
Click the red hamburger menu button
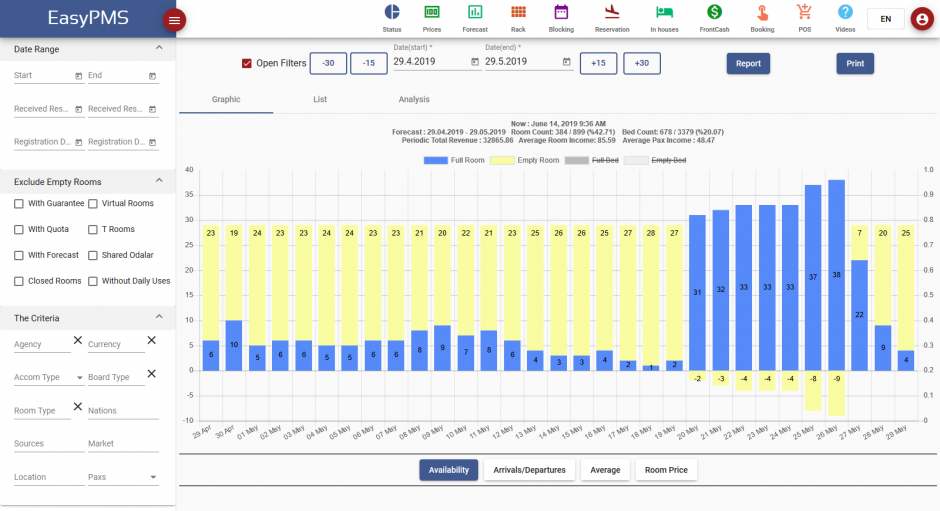click(174, 20)
